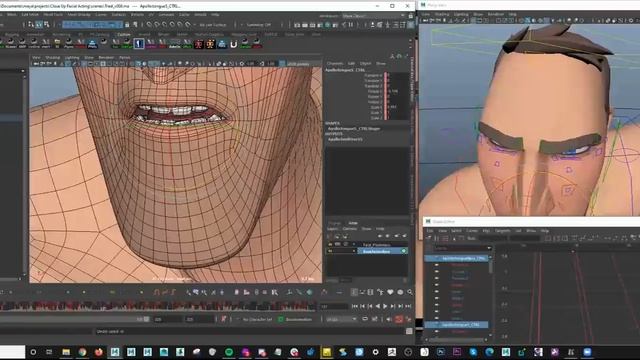Open the No Live Surface dropdown
The width and height of the screenshot is (640, 360).
coord(213,25)
